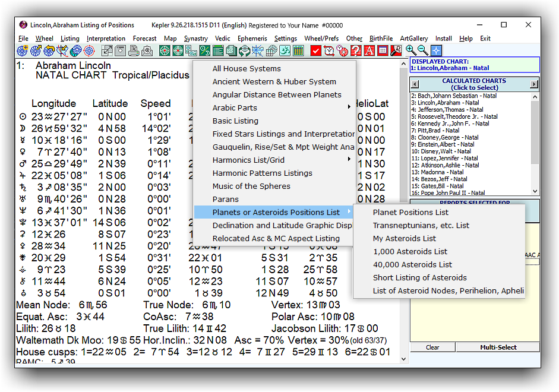Click the wheel icon with return arrow
The height and width of the screenshot is (392, 559).
[x=49, y=51]
